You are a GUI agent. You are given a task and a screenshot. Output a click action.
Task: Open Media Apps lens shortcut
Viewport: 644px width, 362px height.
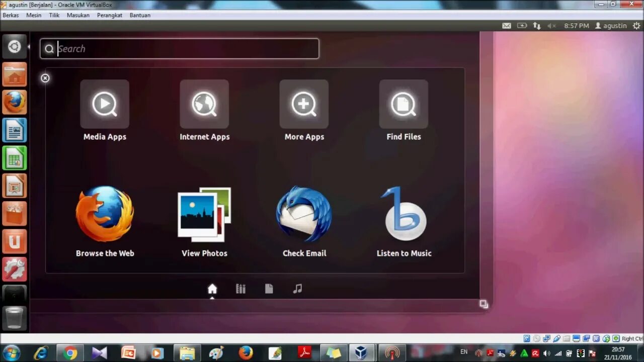[x=105, y=110]
